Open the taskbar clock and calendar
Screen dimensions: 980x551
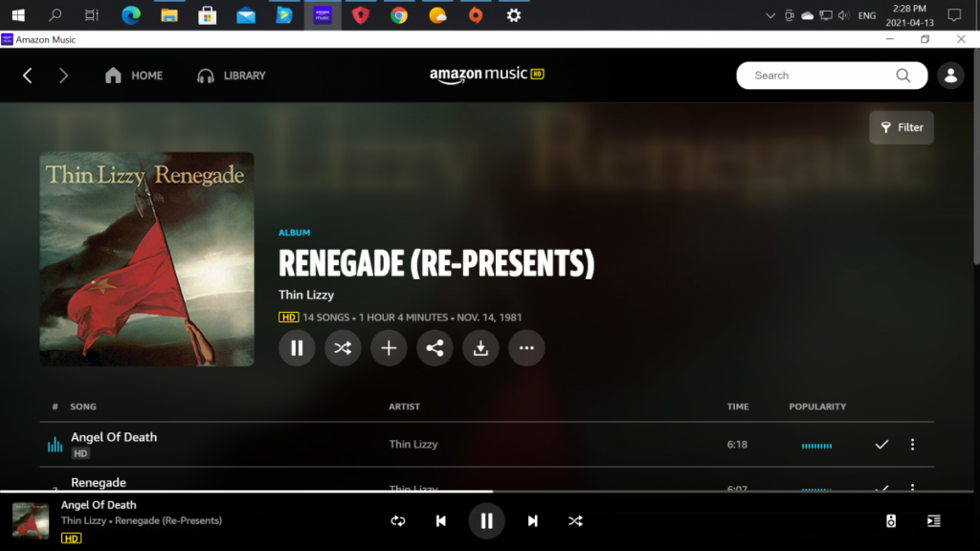(909, 15)
